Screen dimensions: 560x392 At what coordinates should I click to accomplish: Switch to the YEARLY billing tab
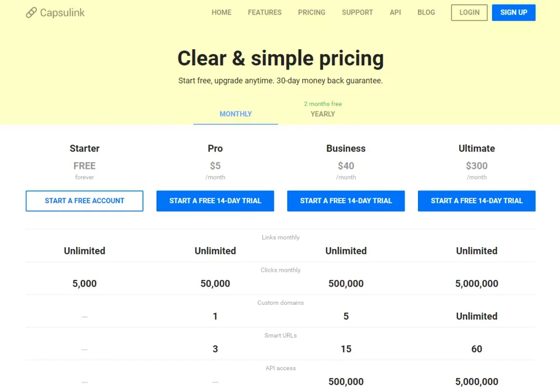click(323, 114)
